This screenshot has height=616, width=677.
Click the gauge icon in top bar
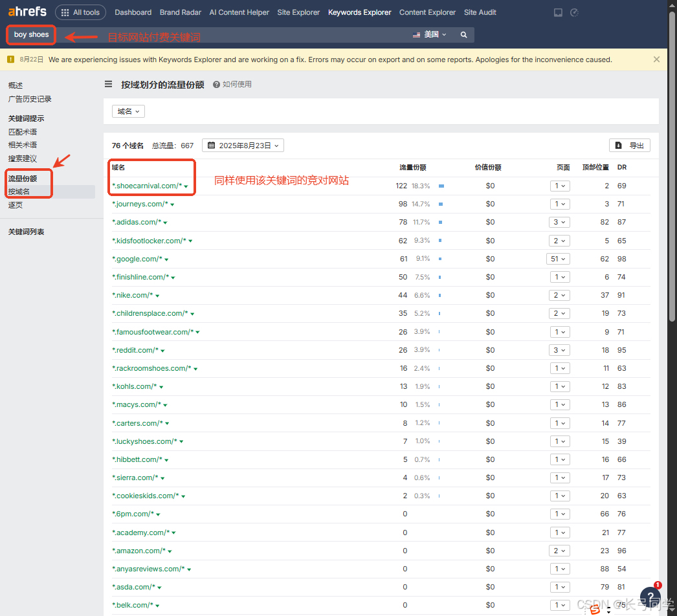(574, 12)
